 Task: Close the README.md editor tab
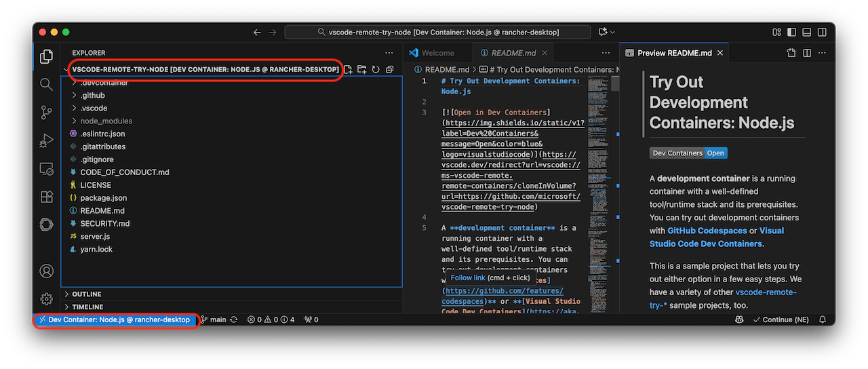[x=545, y=53]
